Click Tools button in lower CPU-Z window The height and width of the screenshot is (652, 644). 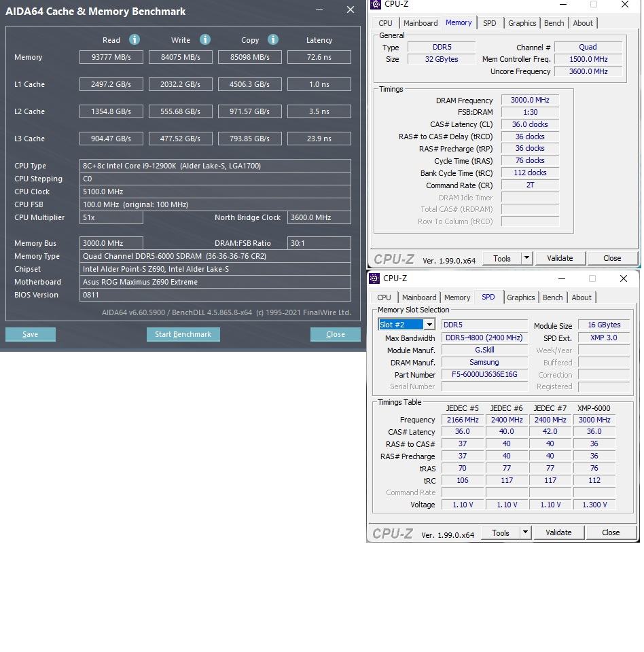click(501, 532)
